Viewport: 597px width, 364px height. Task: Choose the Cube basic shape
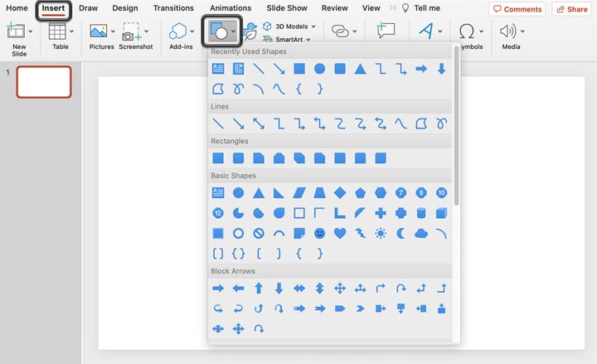(x=441, y=213)
